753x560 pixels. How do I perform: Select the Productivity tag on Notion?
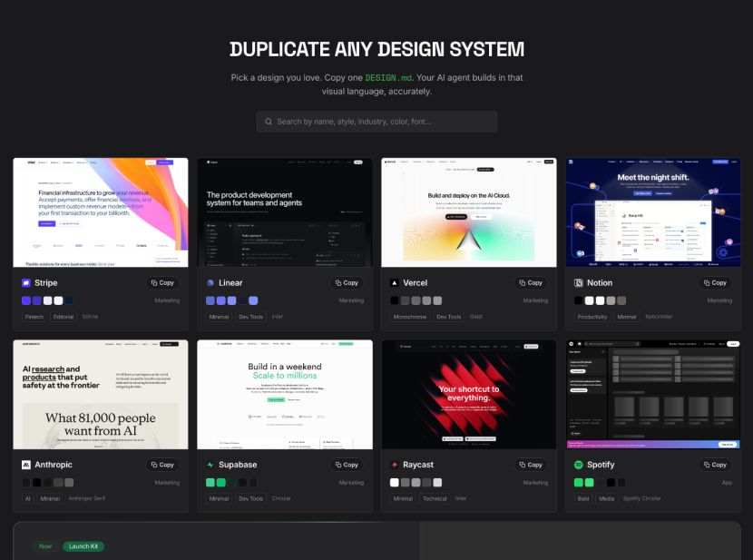pos(592,317)
